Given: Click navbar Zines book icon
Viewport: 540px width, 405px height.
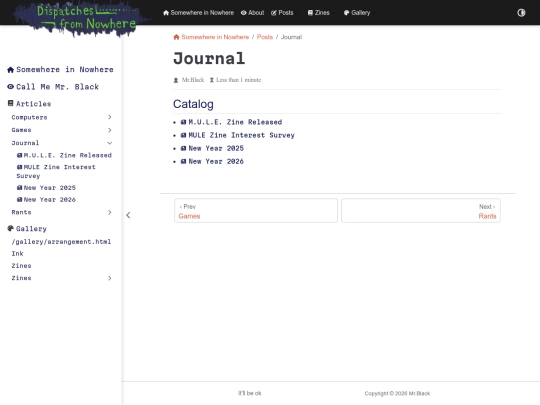Looking at the screenshot, I should point(310,13).
